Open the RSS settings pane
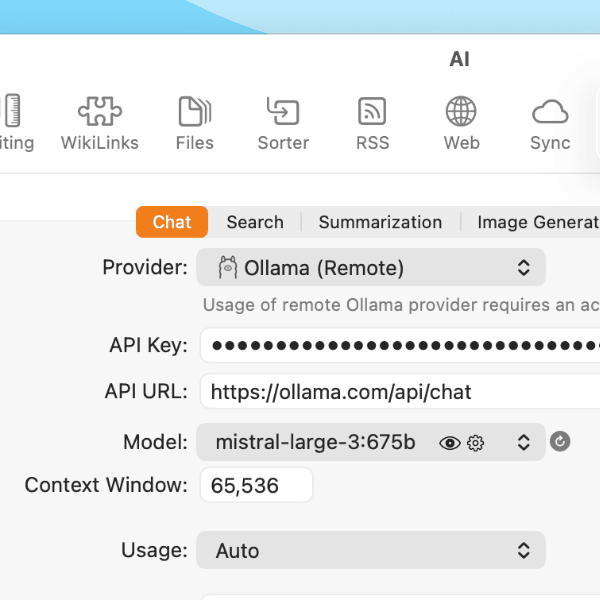600x600 pixels. pyautogui.click(x=372, y=123)
